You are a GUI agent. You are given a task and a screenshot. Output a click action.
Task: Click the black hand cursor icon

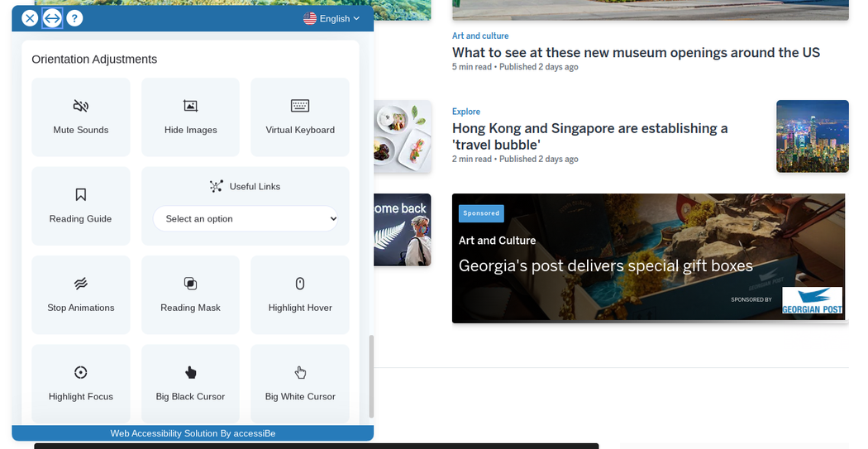click(x=190, y=373)
